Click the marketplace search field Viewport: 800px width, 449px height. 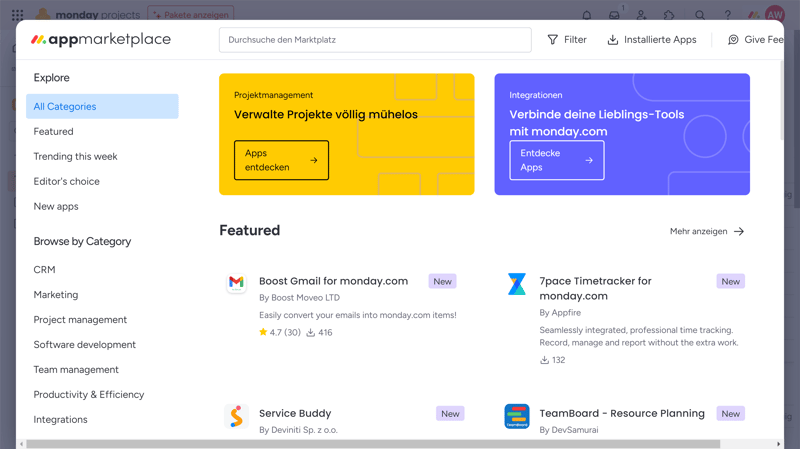pyautogui.click(x=375, y=40)
